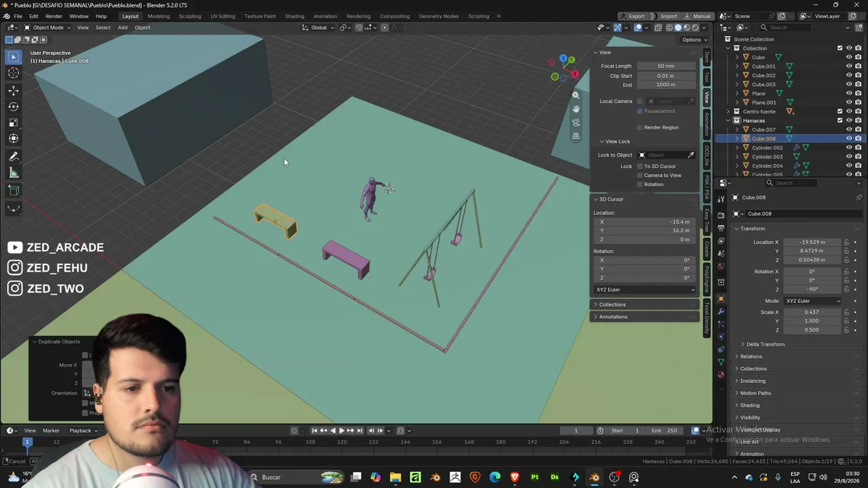This screenshot has height=488, width=868.
Task: Tick the Lock Rotation checkbox
Action: [639, 184]
